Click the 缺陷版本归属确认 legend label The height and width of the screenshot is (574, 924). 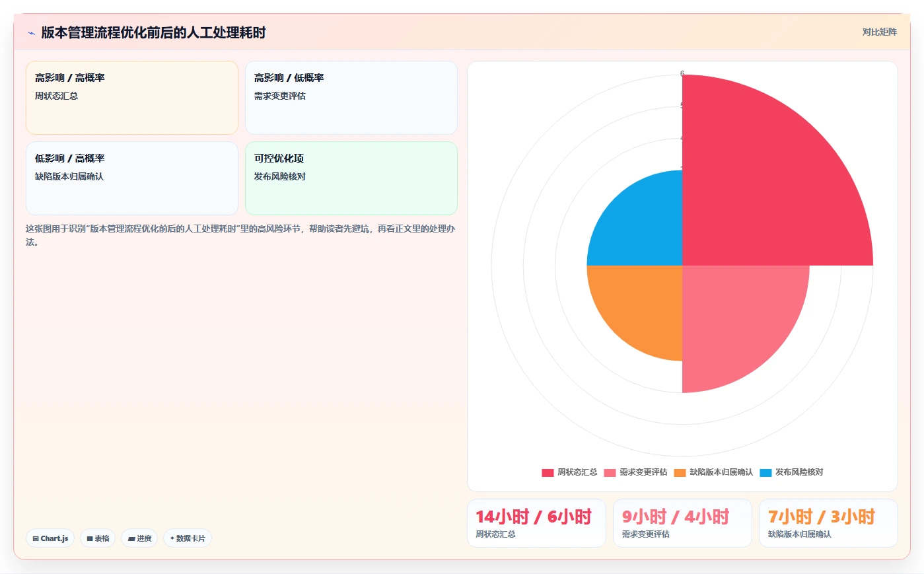point(721,472)
